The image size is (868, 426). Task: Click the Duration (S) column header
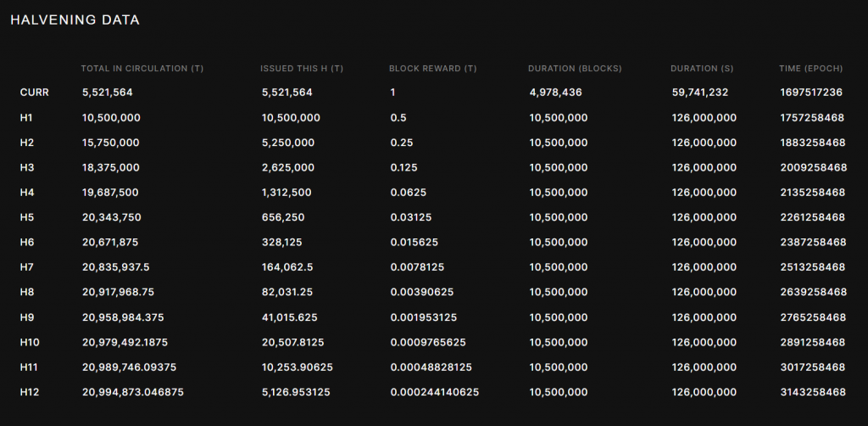click(703, 68)
